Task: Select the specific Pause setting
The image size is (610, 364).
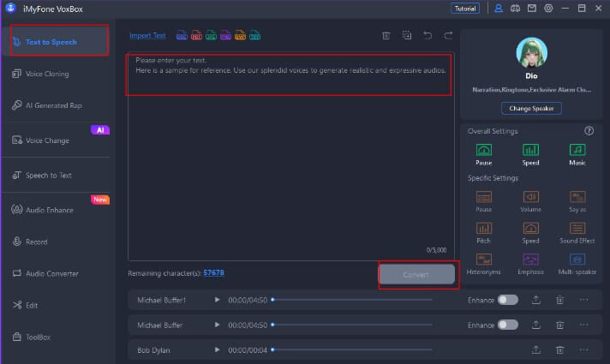Action: (483, 201)
